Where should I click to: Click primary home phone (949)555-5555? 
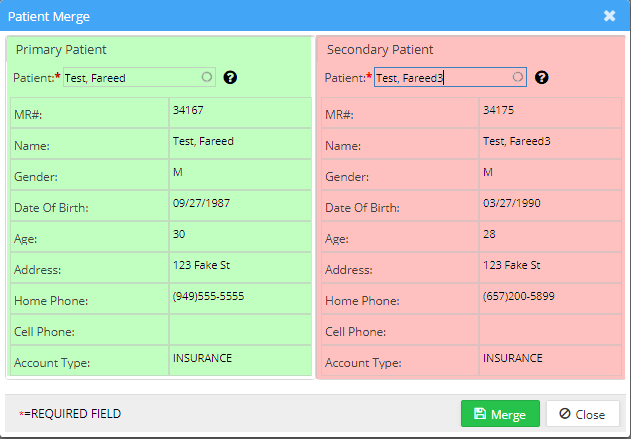pyautogui.click(x=208, y=296)
